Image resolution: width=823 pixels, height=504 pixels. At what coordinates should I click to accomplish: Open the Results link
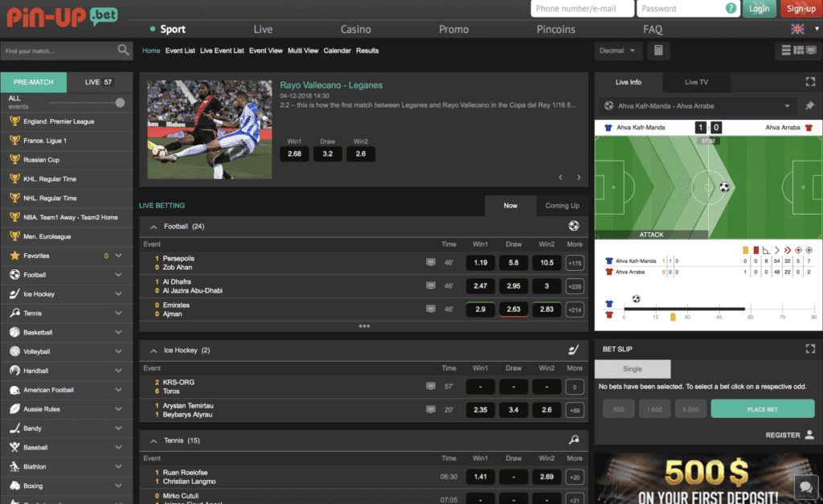tap(367, 51)
